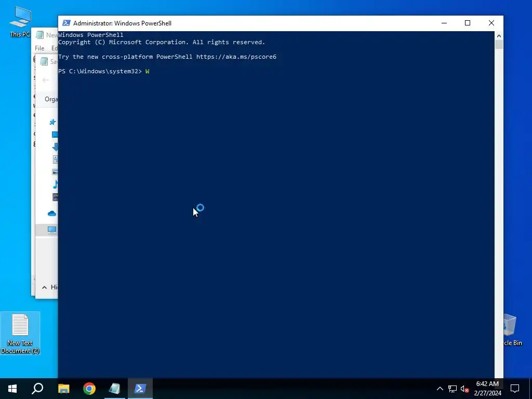The width and height of the screenshot is (532, 399).
Task: Open taskbar Search
Action: (x=37, y=389)
